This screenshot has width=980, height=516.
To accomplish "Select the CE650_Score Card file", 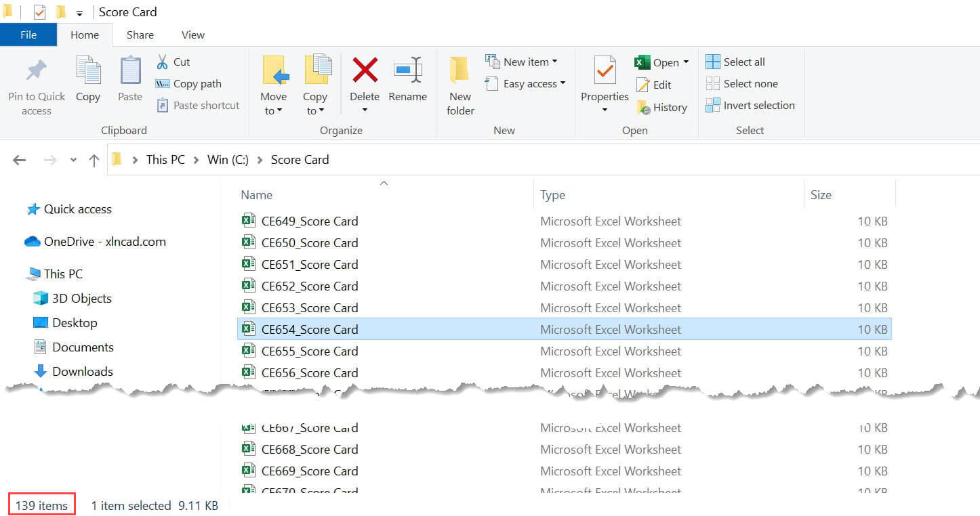I will click(309, 242).
